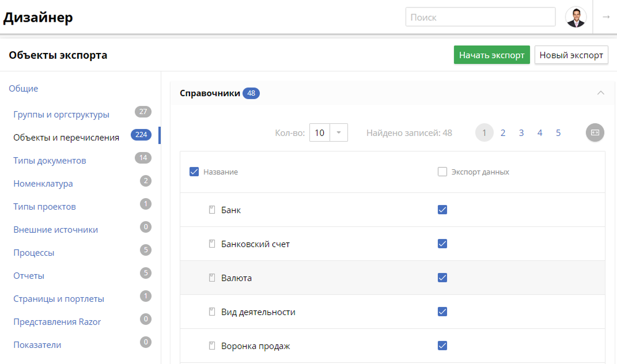This screenshot has width=617, height=364.
Task: Click the file icon next to Валюта
Action: (212, 278)
